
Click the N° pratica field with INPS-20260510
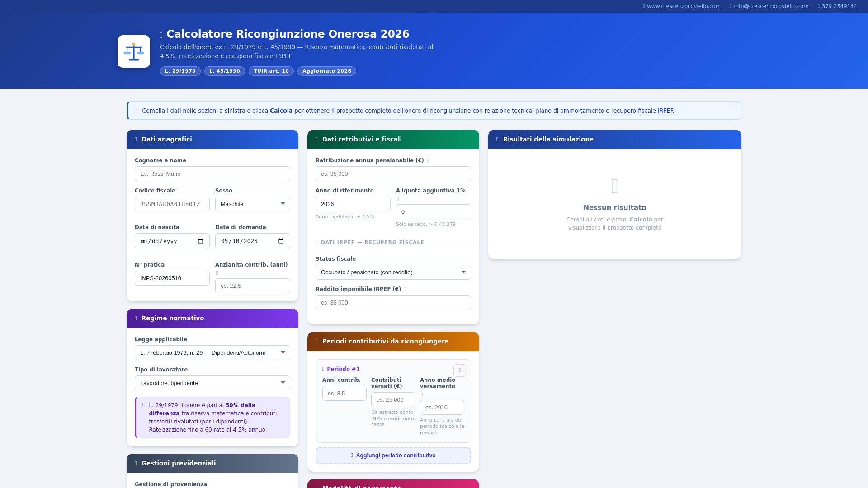pyautogui.click(x=172, y=278)
